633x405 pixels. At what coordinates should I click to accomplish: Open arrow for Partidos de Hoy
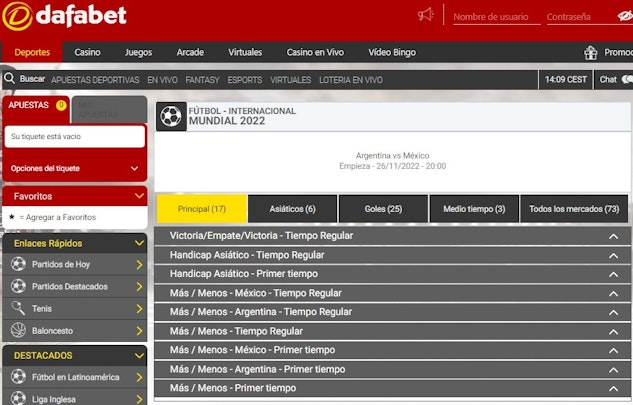(139, 265)
